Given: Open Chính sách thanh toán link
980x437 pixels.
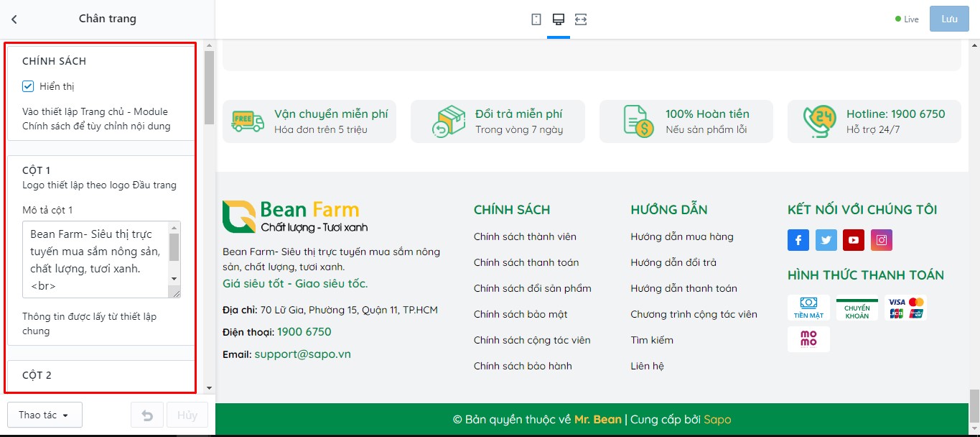Looking at the screenshot, I should (x=526, y=262).
